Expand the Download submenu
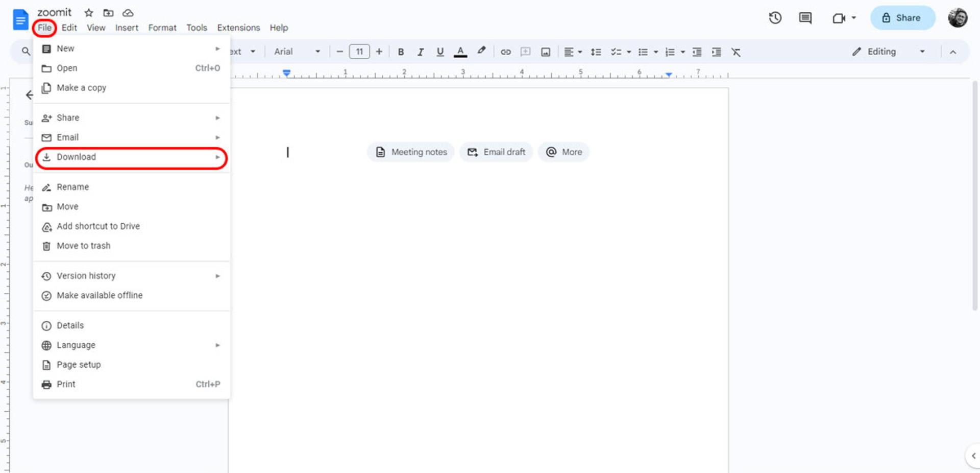This screenshot has width=980, height=473. [x=132, y=157]
